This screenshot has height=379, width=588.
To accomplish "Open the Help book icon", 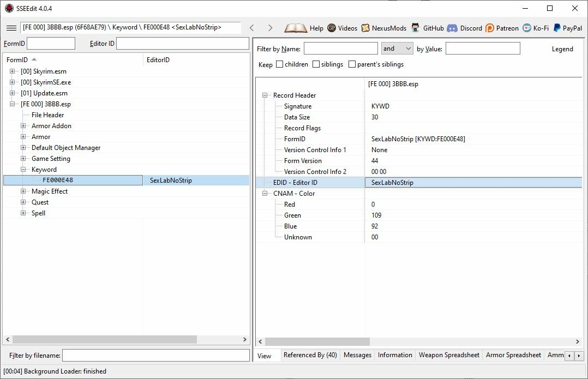I will [x=296, y=28].
